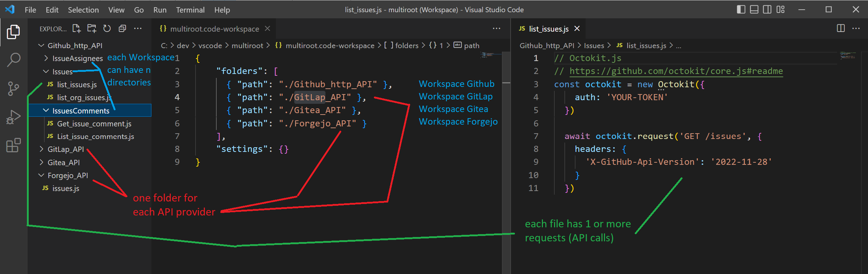Open more actions for right editor group
This screenshot has height=274, width=868.
pos(856,28)
